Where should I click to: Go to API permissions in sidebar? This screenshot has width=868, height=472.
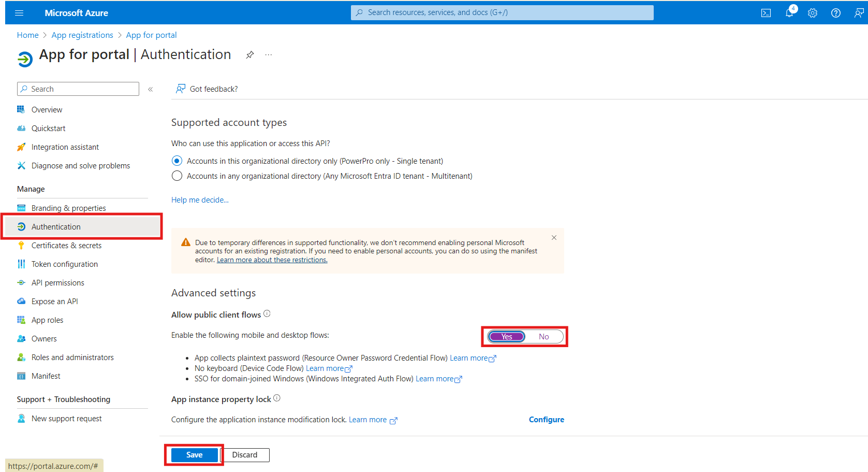(57, 283)
